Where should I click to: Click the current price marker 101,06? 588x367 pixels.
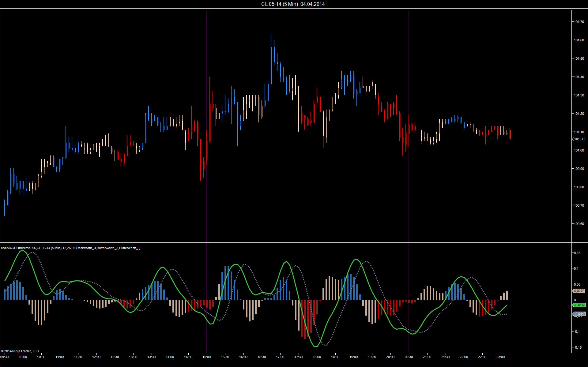[579, 139]
